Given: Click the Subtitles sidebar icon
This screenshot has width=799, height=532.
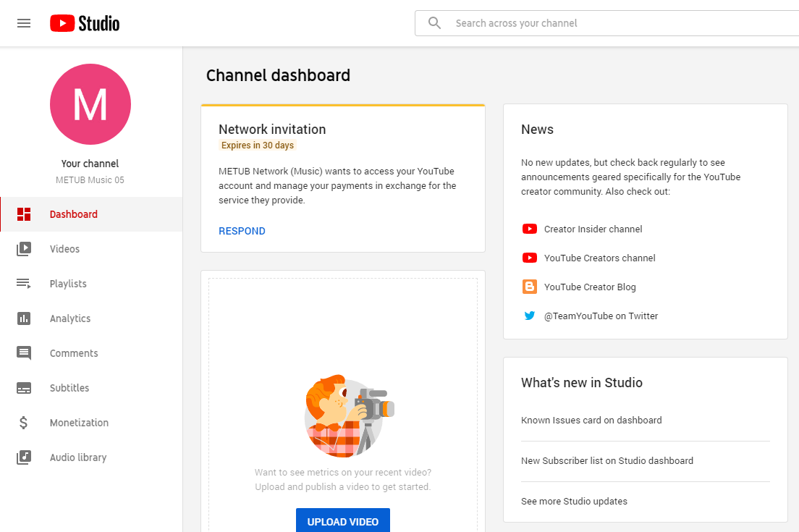Looking at the screenshot, I should (24, 388).
